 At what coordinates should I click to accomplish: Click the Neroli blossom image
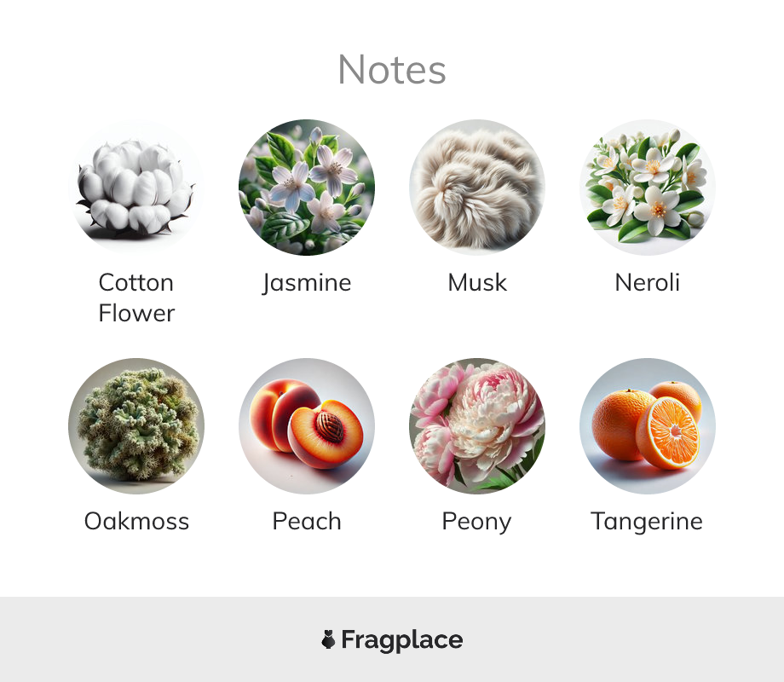tap(648, 188)
